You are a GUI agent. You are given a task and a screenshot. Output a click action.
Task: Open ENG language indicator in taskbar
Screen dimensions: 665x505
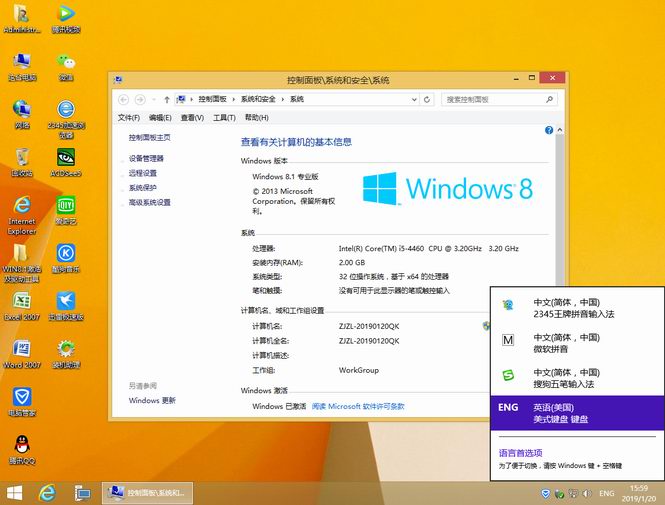[x=606, y=494]
